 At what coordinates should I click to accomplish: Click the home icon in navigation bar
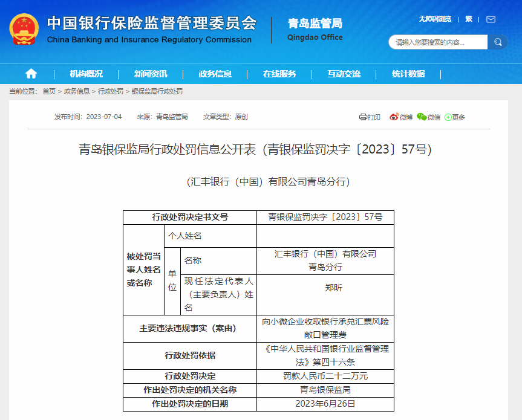point(31,74)
